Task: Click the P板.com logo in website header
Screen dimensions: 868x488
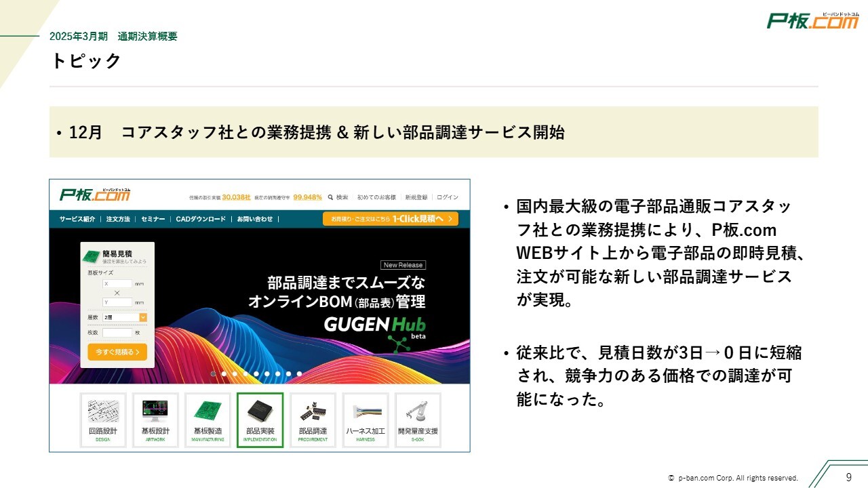Action: pyautogui.click(x=95, y=195)
